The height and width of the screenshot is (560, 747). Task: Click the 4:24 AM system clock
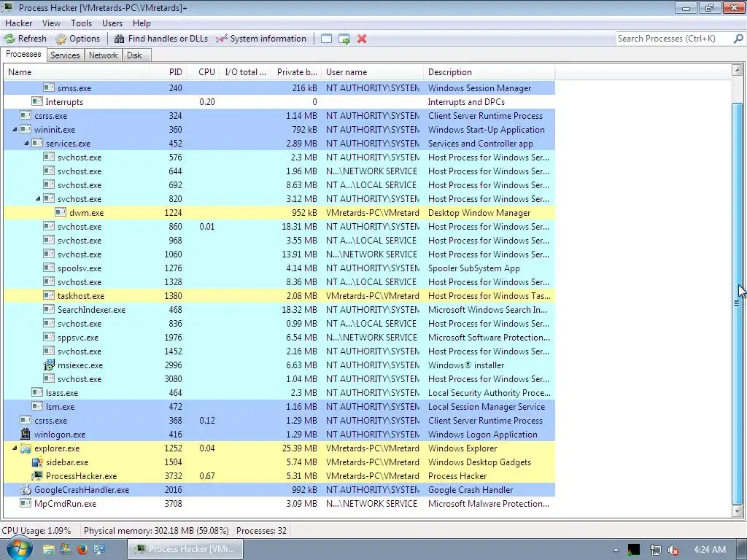[x=709, y=550]
